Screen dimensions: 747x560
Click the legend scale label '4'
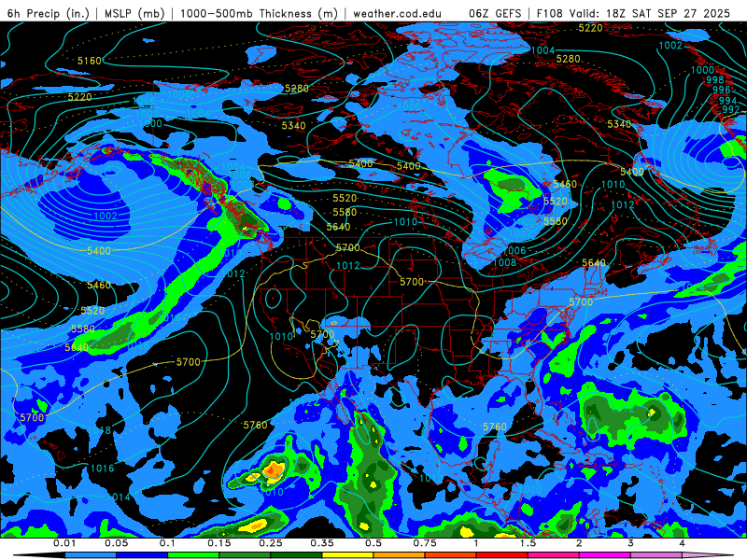coord(683,543)
